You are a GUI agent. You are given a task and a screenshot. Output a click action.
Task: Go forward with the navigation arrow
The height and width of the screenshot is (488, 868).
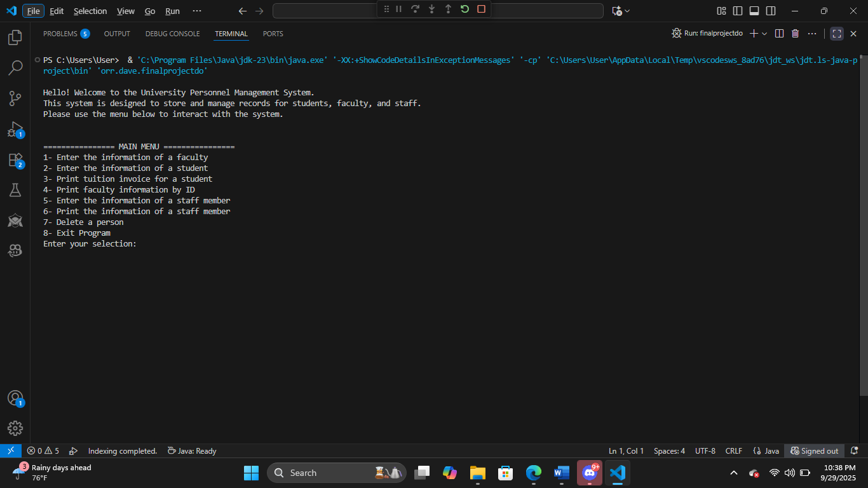click(259, 11)
